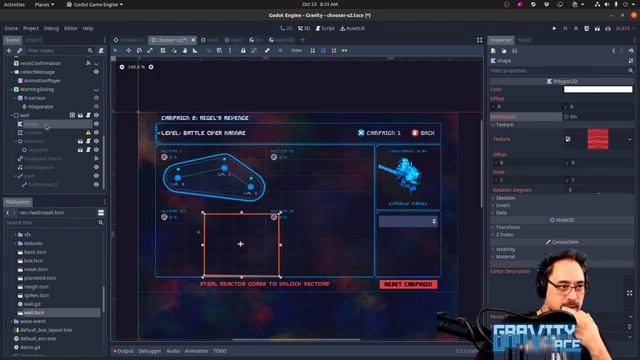Select the Select Mode arrow tool
640x360 pixels.
[x=116, y=51]
